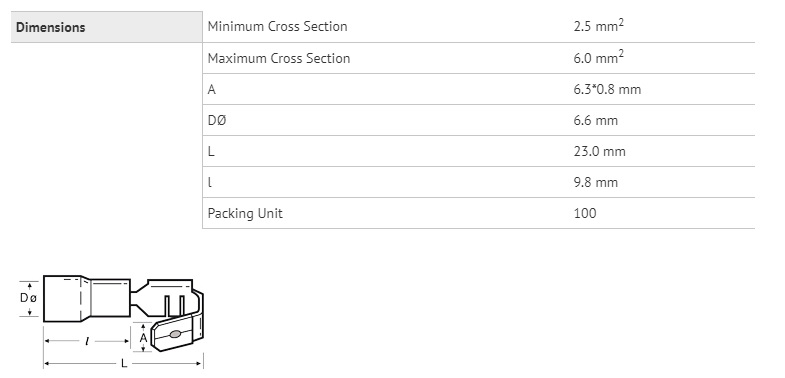Select the Maximum Cross Section label
Image resolution: width=785 pixels, height=378 pixels.
coord(279,58)
